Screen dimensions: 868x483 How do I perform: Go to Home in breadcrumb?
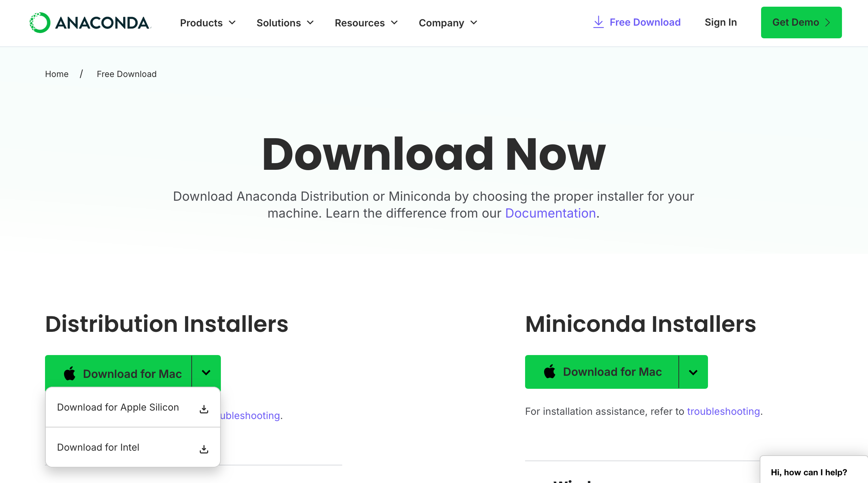pyautogui.click(x=57, y=74)
